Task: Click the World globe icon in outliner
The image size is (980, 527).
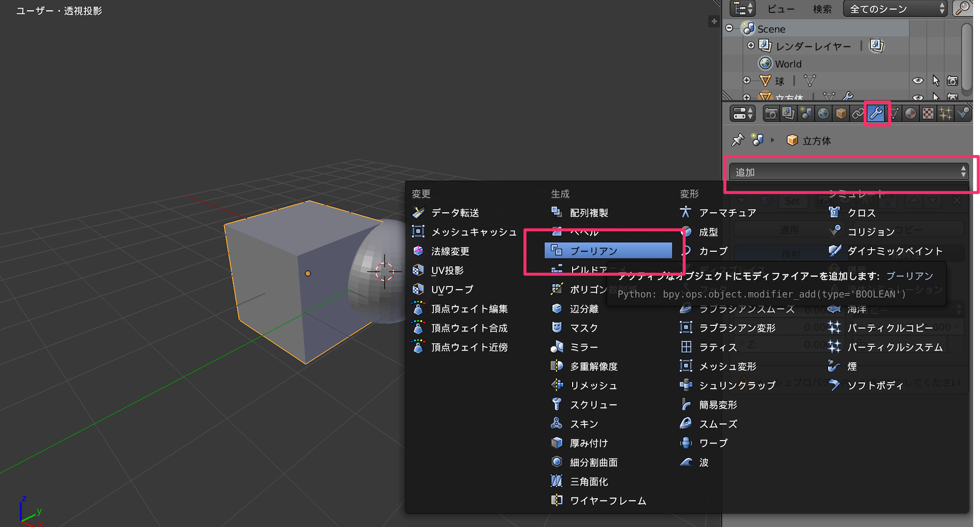Action: coord(765,63)
